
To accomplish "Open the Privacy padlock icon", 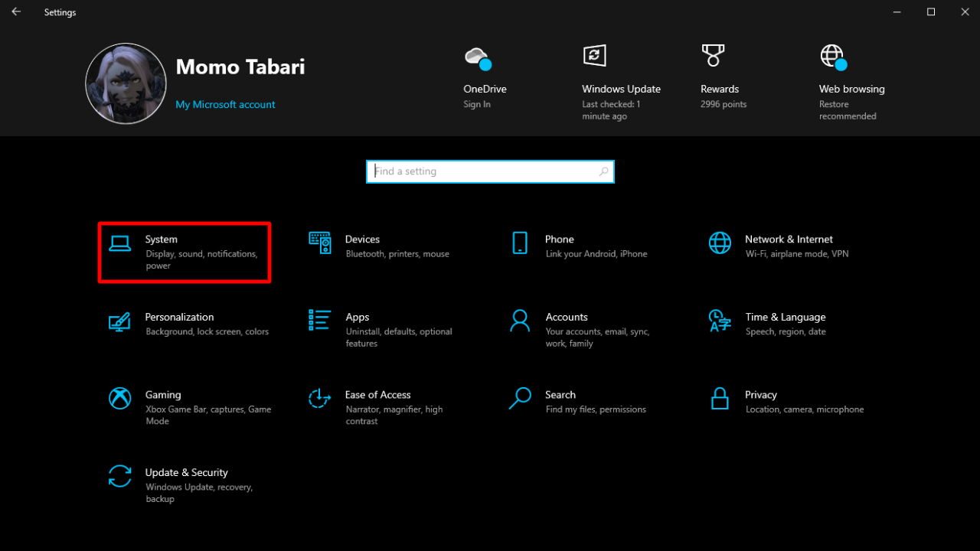I will pyautogui.click(x=719, y=398).
